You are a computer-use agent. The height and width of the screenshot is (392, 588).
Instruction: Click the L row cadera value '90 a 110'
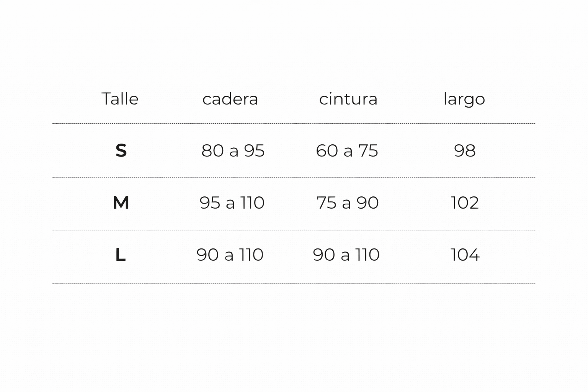click(x=230, y=255)
